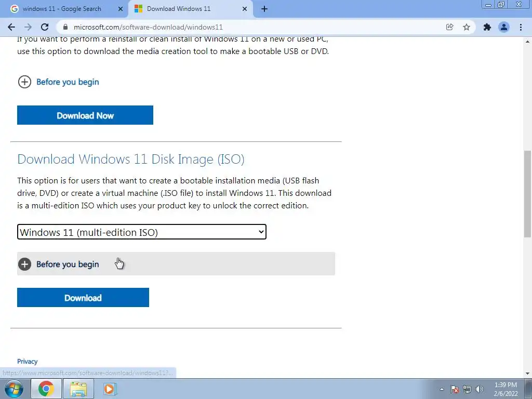The height and width of the screenshot is (399, 532).
Task: Minimize the Chrome window
Action: point(488,5)
